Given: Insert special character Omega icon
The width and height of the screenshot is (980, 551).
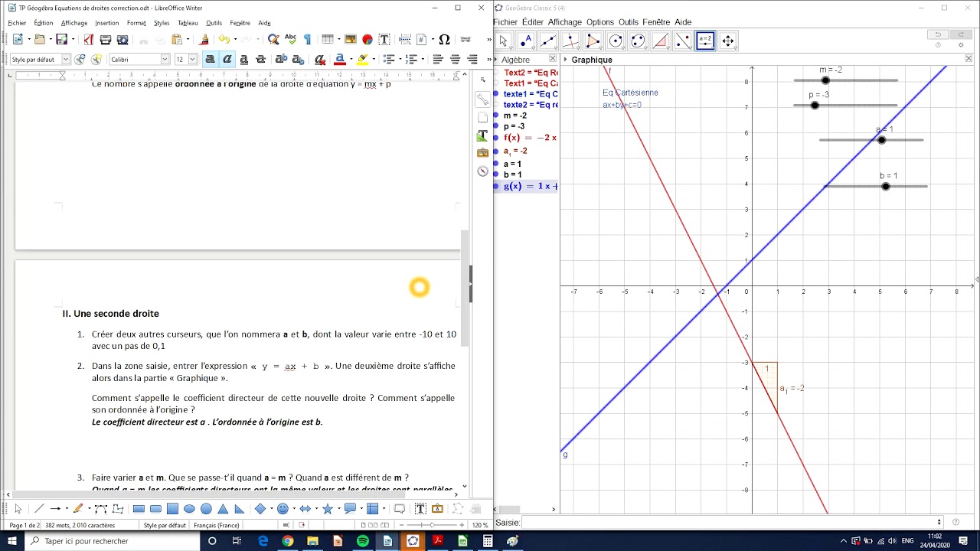Looking at the screenshot, I should [444, 40].
